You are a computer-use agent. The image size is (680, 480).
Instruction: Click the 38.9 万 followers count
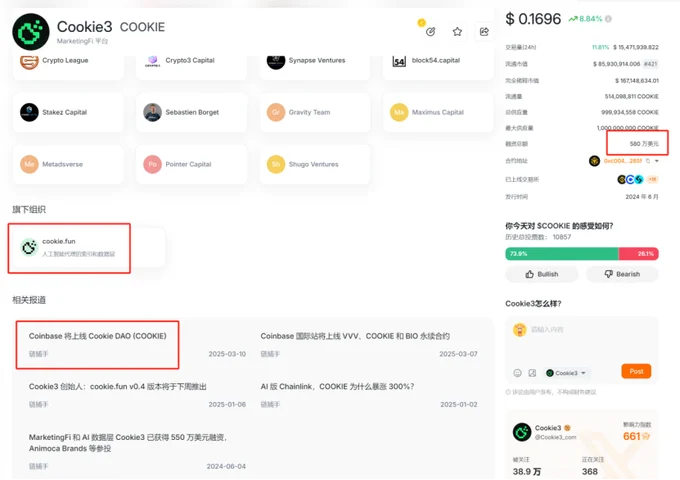pos(527,471)
